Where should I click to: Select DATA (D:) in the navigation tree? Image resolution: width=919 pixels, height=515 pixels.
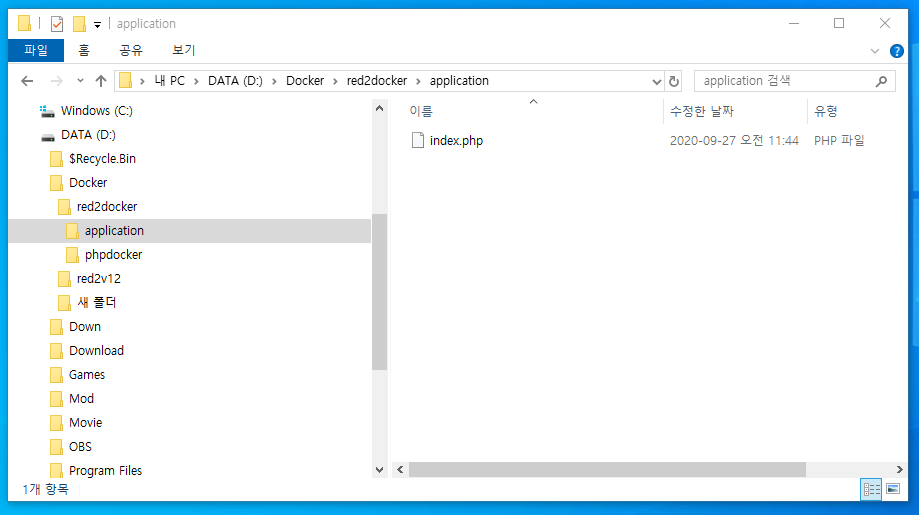pos(88,135)
